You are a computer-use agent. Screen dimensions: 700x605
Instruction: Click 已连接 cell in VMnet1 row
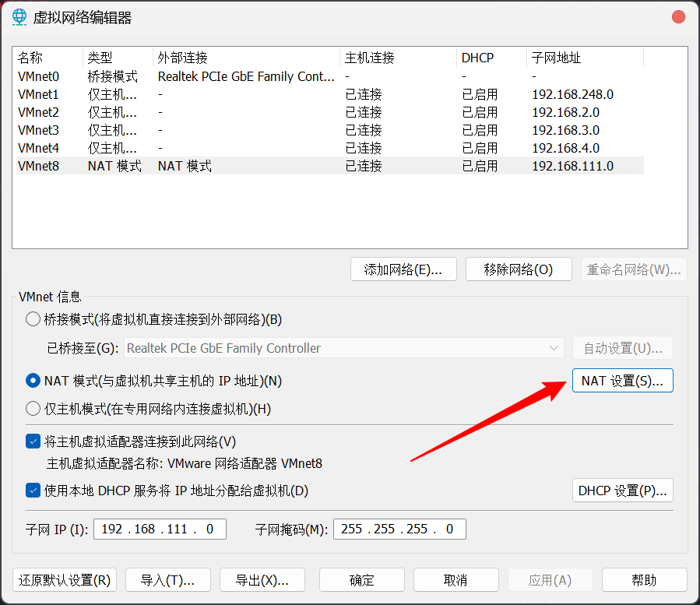tap(364, 94)
